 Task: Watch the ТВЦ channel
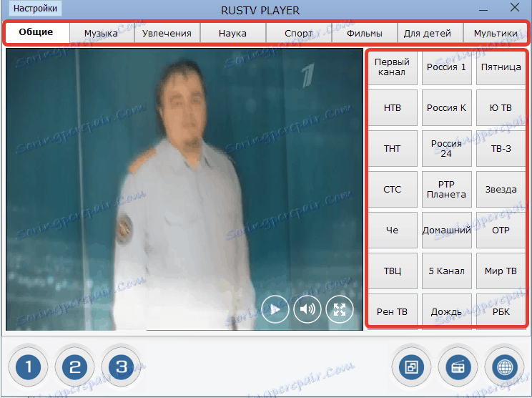click(393, 271)
